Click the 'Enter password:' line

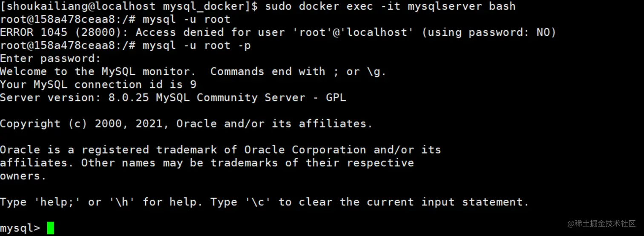pos(50,59)
